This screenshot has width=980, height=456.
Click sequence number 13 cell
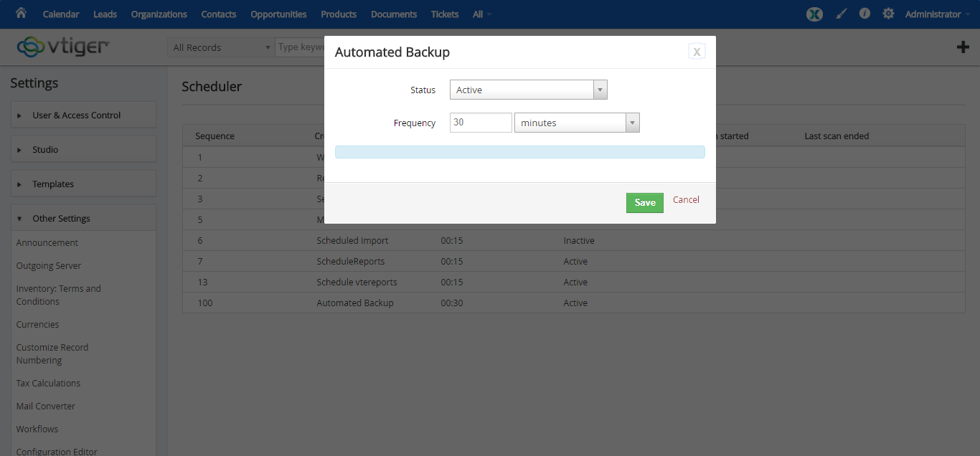[x=202, y=282]
